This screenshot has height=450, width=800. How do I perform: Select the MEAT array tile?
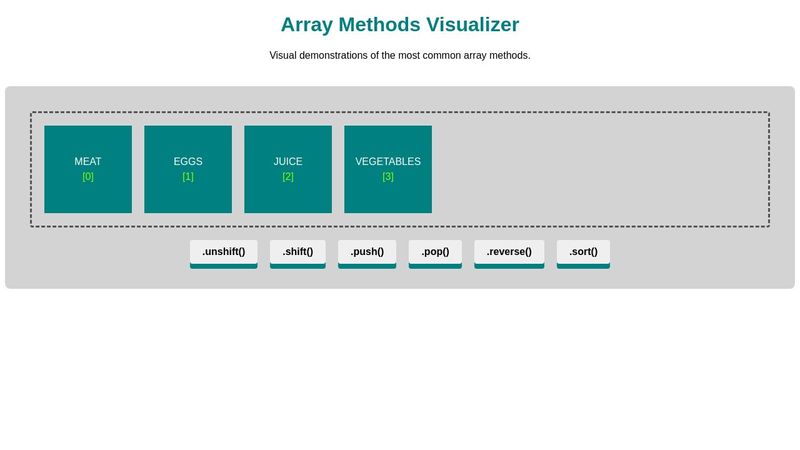click(x=88, y=169)
